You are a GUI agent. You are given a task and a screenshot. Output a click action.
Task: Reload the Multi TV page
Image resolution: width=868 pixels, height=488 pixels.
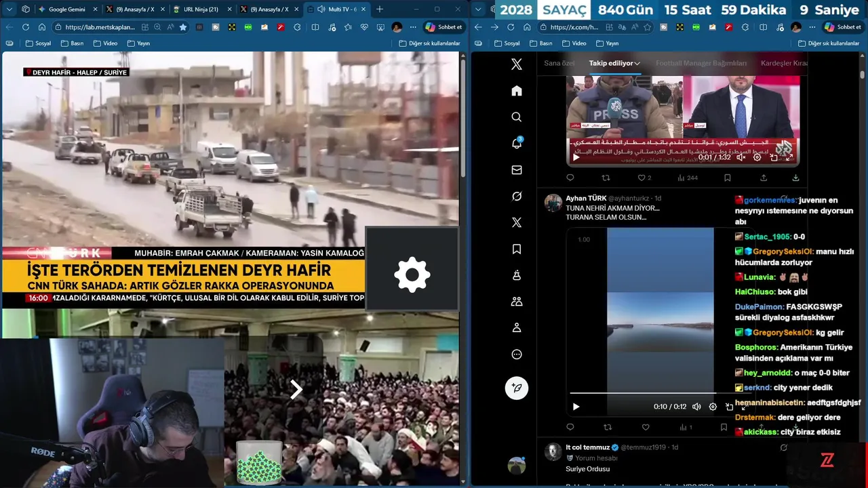coord(26,27)
